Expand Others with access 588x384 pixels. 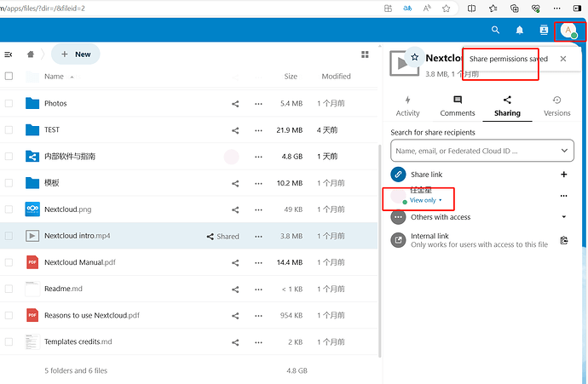click(x=563, y=217)
